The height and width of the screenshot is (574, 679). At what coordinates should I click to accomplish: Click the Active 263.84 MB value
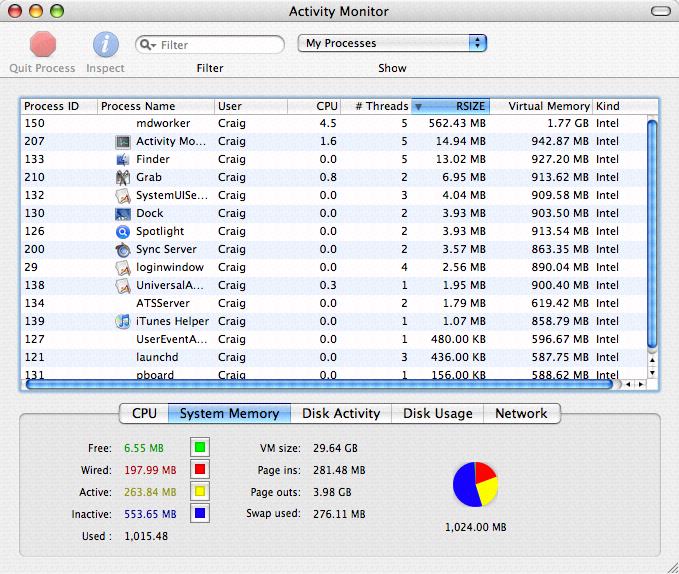coord(150,492)
